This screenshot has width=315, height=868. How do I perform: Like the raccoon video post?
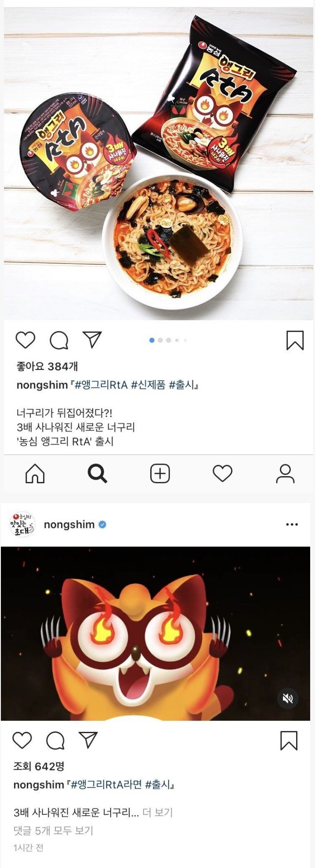pos(22,740)
